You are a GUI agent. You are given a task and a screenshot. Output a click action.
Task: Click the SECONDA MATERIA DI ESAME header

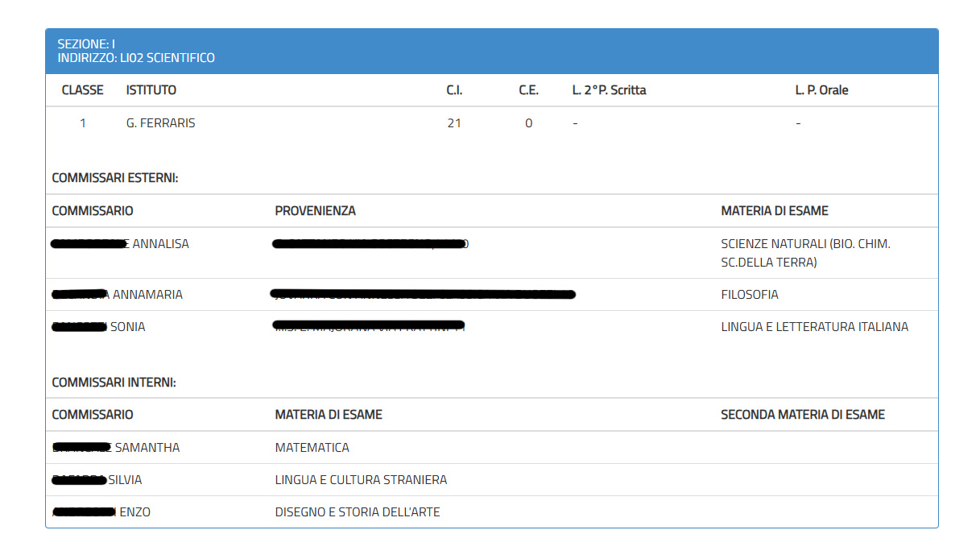click(802, 415)
